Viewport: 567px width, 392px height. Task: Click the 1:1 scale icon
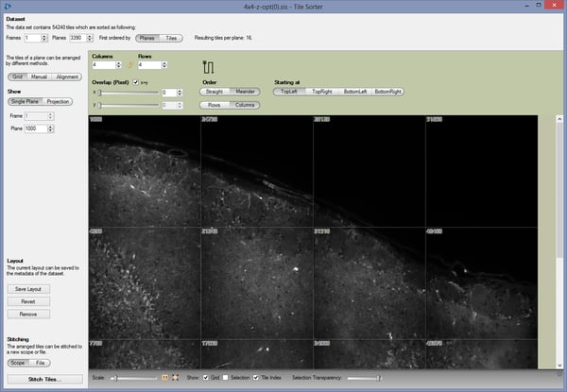pos(164,378)
